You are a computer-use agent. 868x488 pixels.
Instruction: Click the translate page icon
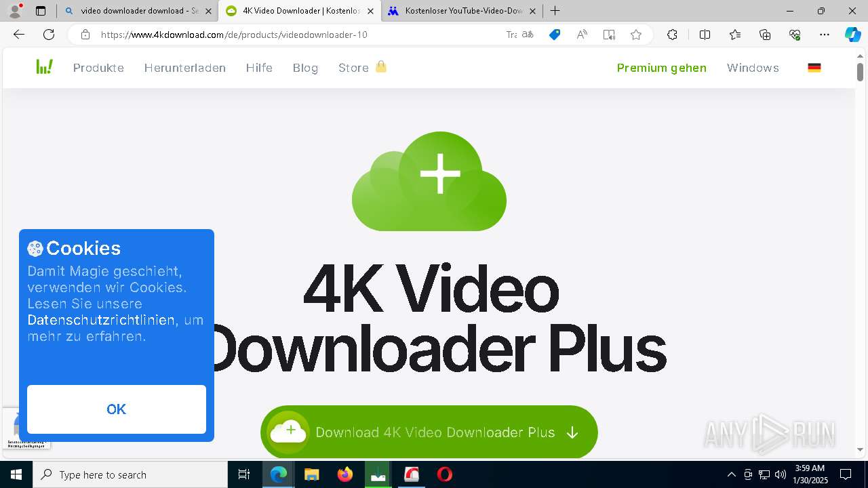(x=528, y=35)
